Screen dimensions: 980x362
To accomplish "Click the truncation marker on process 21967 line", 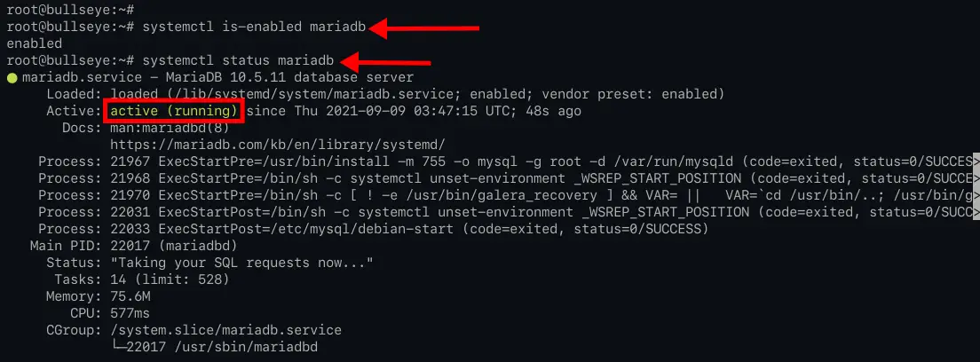I will [x=976, y=162].
